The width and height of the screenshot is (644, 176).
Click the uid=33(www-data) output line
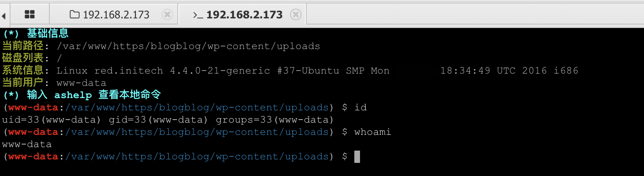[168, 120]
